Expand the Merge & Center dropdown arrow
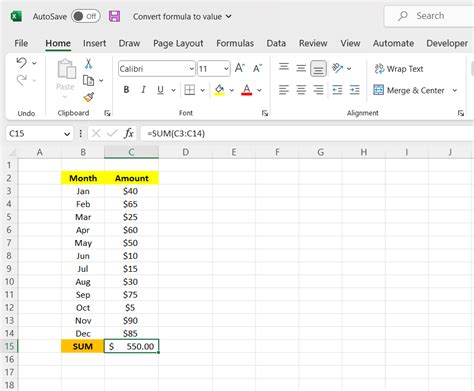This screenshot has height=391, width=474. pyautogui.click(x=455, y=90)
